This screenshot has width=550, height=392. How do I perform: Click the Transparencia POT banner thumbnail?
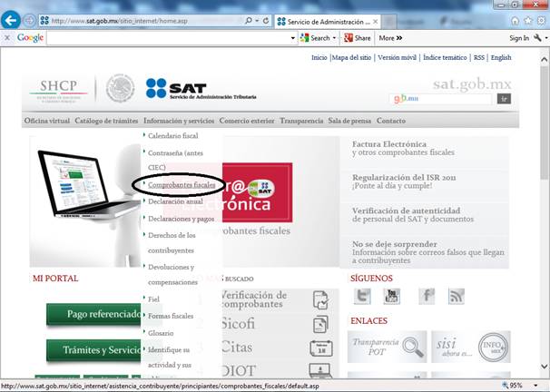[387, 346]
